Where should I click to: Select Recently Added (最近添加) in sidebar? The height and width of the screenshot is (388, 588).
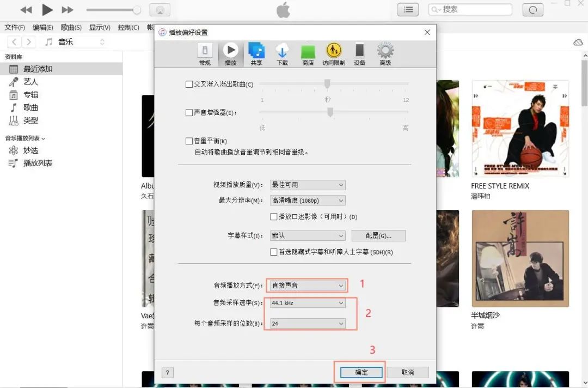pyautogui.click(x=61, y=69)
